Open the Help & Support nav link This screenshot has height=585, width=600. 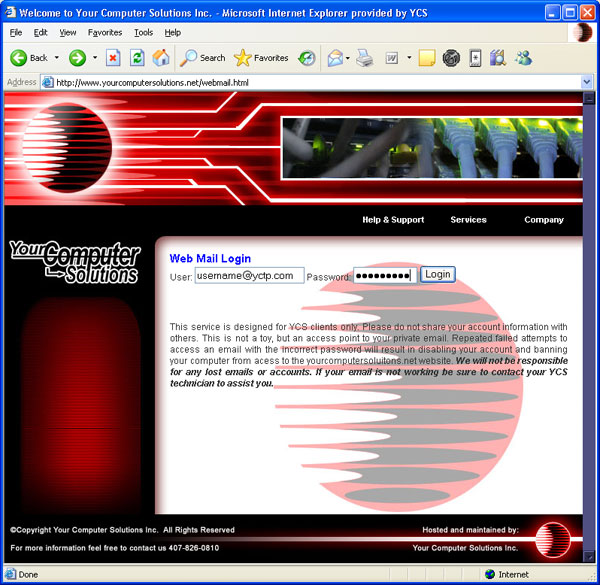click(x=393, y=220)
